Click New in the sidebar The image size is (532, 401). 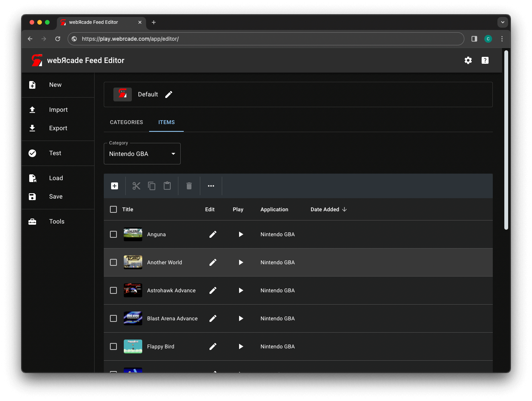coord(58,85)
